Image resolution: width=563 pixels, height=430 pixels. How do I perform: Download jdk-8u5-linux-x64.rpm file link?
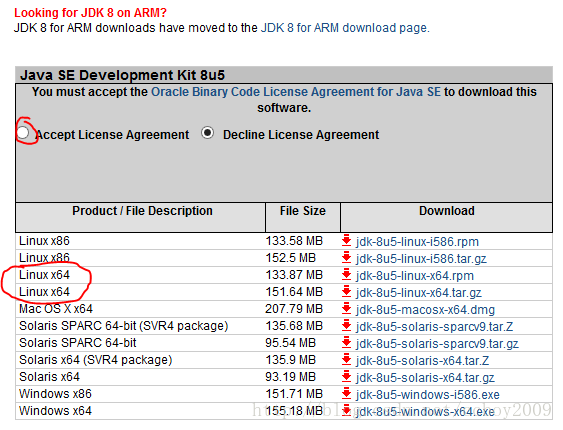(415, 276)
